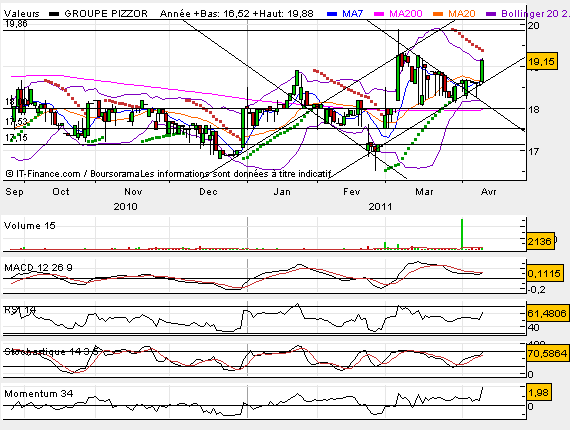Click the MACD 12 26 9 panel label
The height and width of the screenshot is (430, 570).
(x=38, y=268)
